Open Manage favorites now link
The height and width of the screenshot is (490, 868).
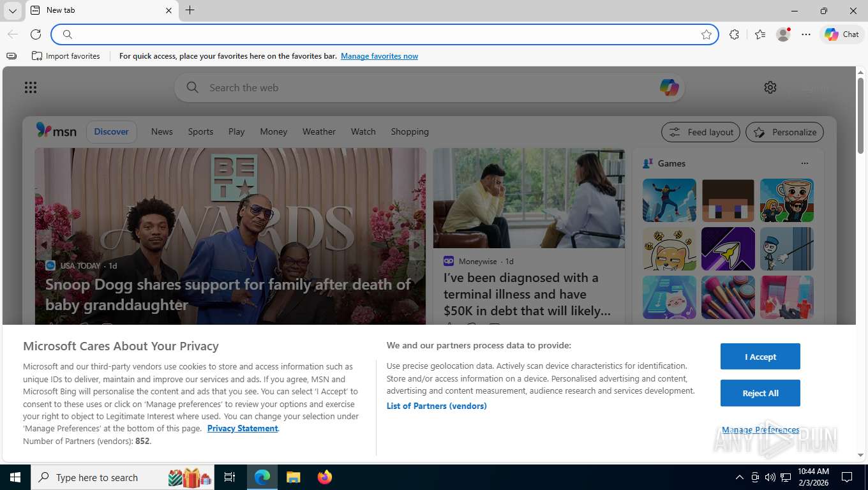point(379,56)
